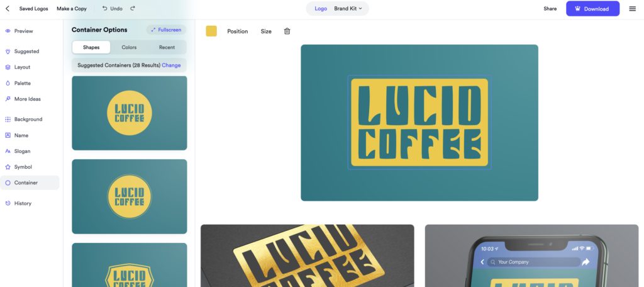Expand the Brand Kit dropdown
The width and height of the screenshot is (644, 287).
tap(348, 9)
